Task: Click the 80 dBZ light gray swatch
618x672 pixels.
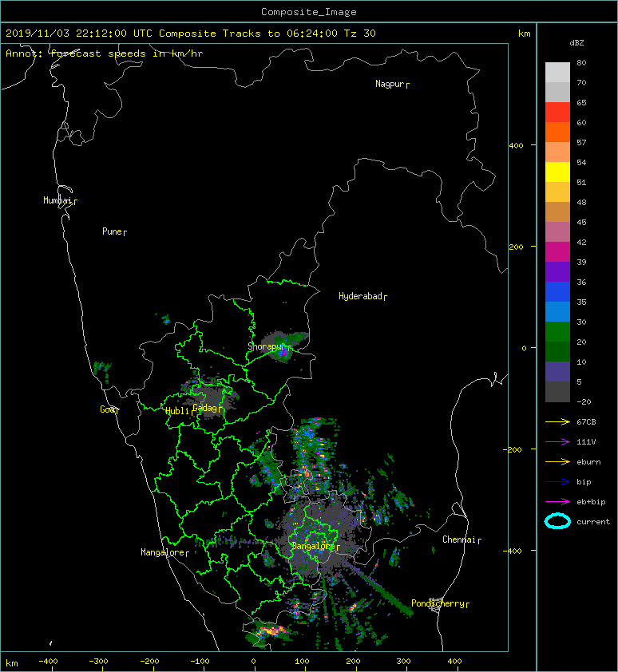Action: [557, 73]
